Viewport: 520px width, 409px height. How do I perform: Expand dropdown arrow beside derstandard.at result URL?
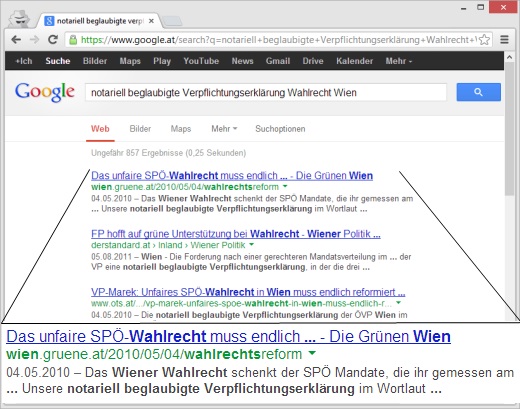point(252,245)
